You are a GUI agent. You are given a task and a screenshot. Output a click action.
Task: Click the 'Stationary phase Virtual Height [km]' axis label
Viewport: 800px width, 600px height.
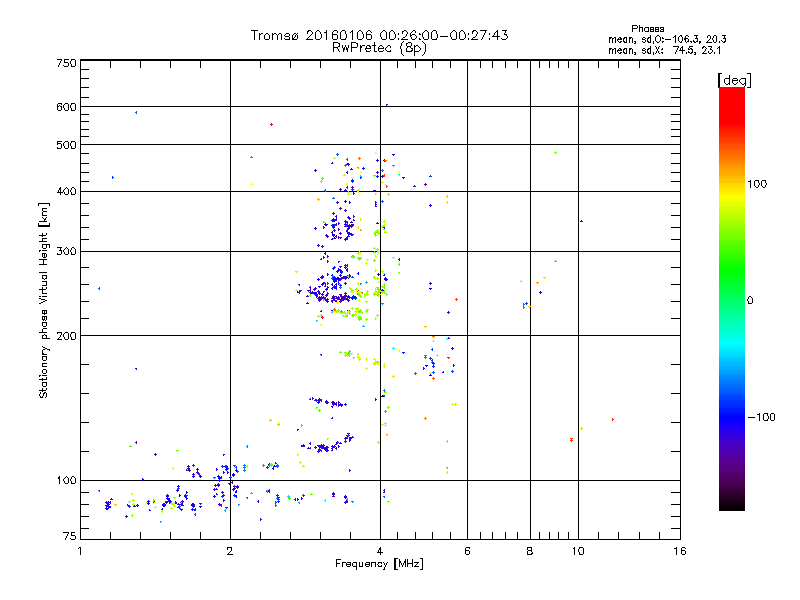tap(43, 300)
